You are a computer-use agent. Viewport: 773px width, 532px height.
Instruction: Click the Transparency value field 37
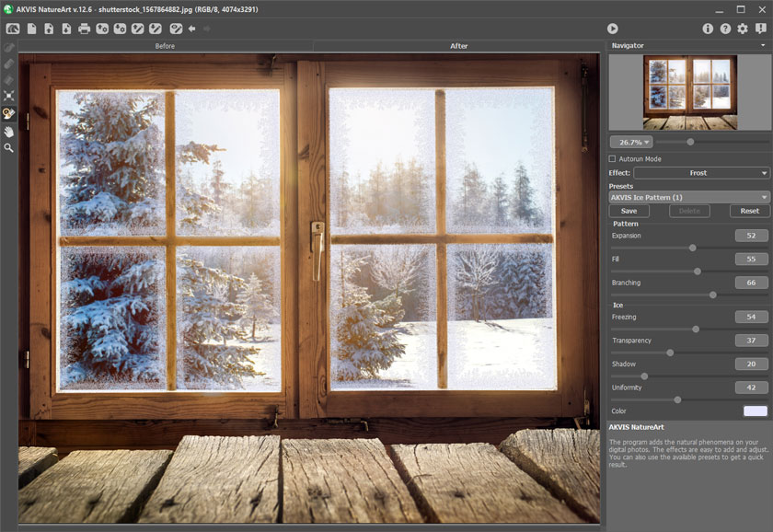coord(751,341)
